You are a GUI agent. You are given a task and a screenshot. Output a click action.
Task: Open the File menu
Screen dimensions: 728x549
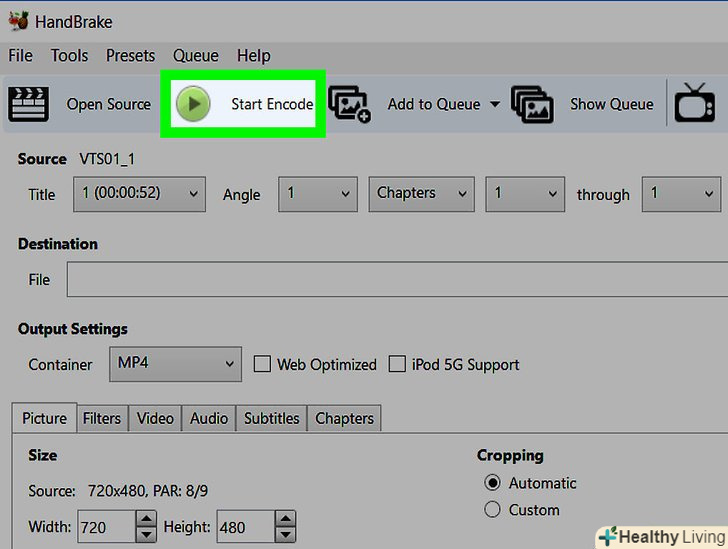point(20,56)
